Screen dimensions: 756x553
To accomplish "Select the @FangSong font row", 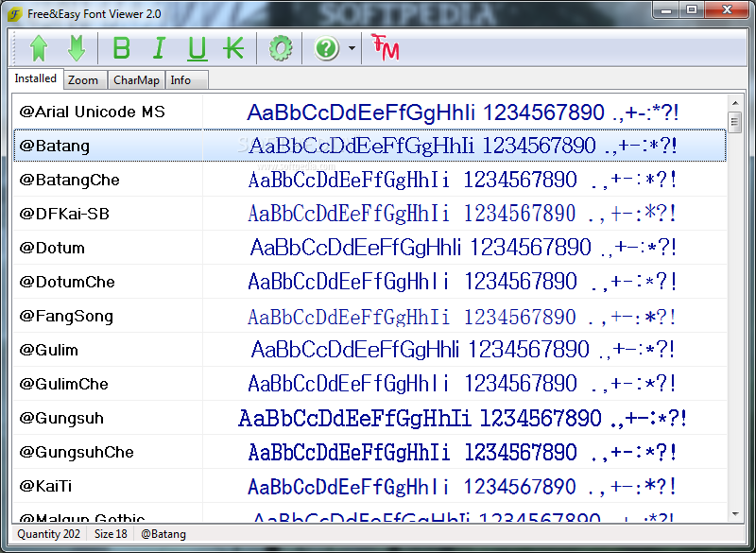I will 369,316.
